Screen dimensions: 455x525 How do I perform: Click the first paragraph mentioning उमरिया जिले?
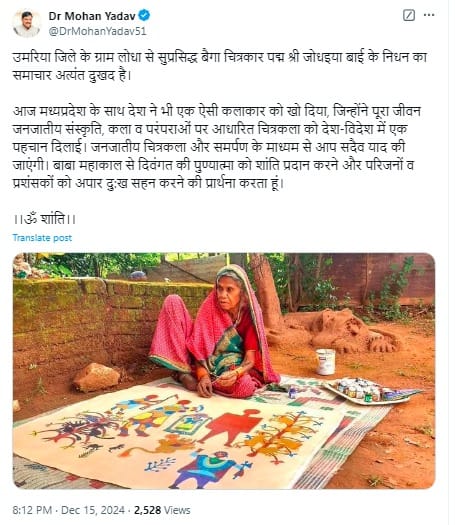pyautogui.click(x=220, y=66)
